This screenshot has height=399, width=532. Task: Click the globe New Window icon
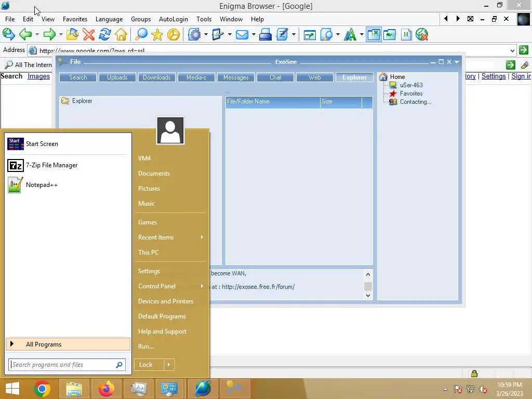pos(8,34)
